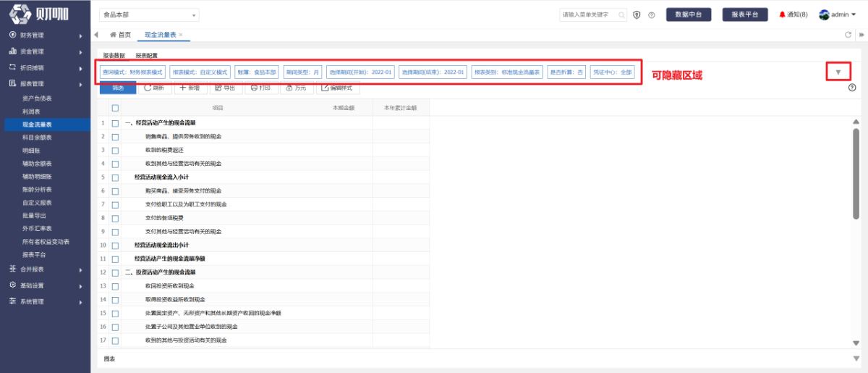Click the 数据中台 button
The width and height of the screenshot is (868, 373).
point(688,14)
